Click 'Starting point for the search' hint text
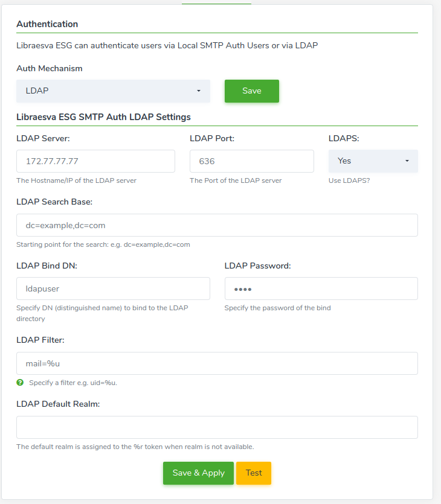 pos(103,244)
